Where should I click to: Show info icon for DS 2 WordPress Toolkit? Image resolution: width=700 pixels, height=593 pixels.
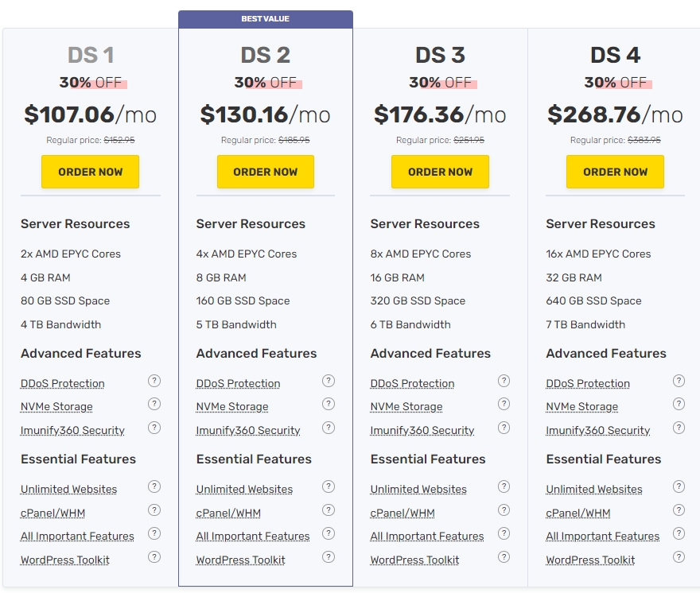pos(329,557)
